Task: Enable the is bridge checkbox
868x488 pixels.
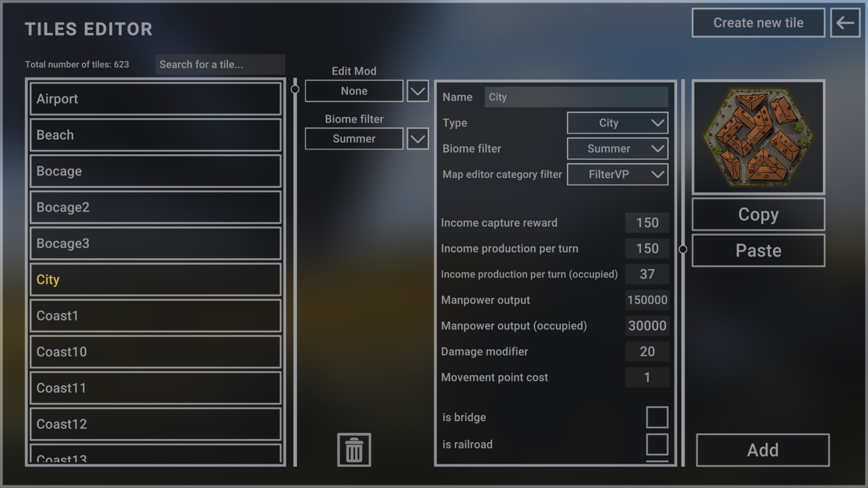Action: pos(656,417)
